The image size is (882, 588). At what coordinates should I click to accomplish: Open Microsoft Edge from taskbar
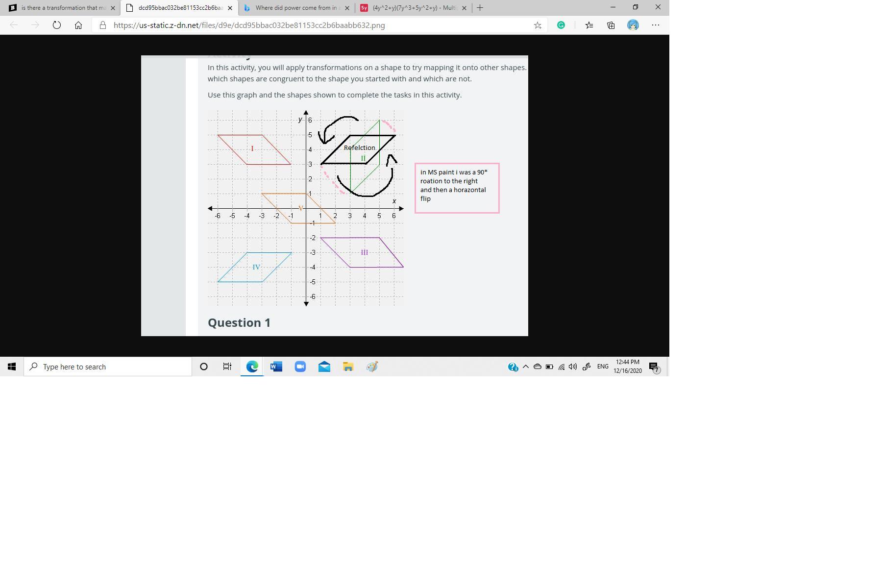[x=252, y=367]
